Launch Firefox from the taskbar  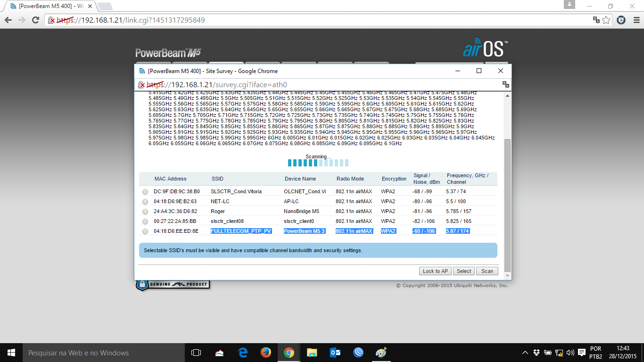click(x=266, y=353)
